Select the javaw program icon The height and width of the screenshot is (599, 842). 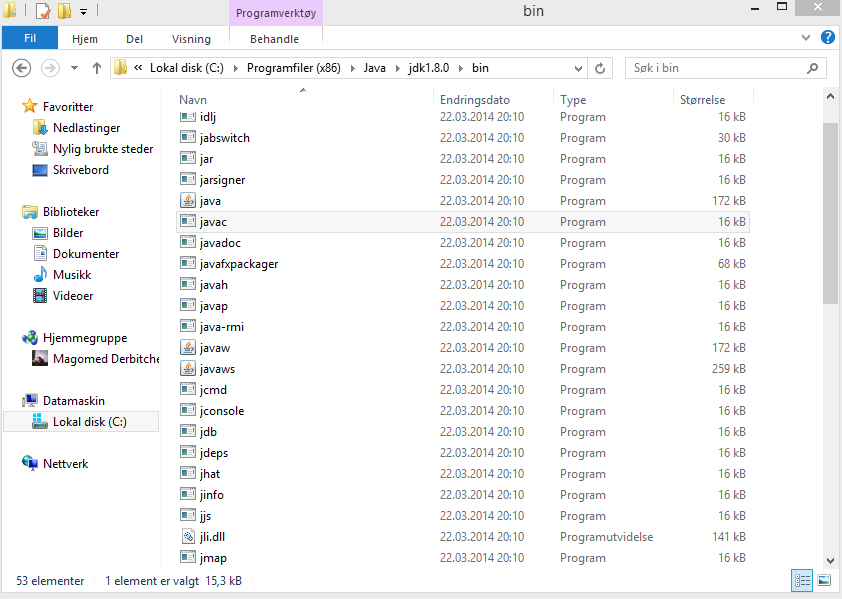coord(187,348)
